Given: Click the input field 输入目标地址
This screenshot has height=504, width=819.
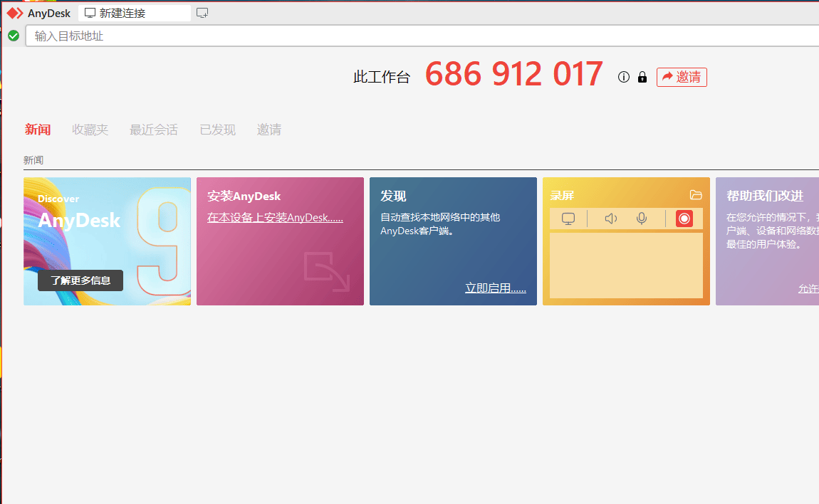Looking at the screenshot, I should (422, 36).
